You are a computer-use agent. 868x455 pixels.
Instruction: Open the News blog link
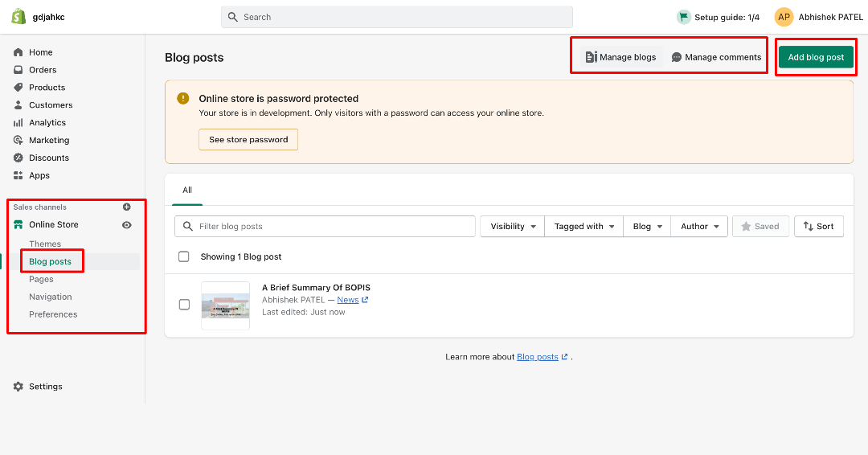(348, 300)
